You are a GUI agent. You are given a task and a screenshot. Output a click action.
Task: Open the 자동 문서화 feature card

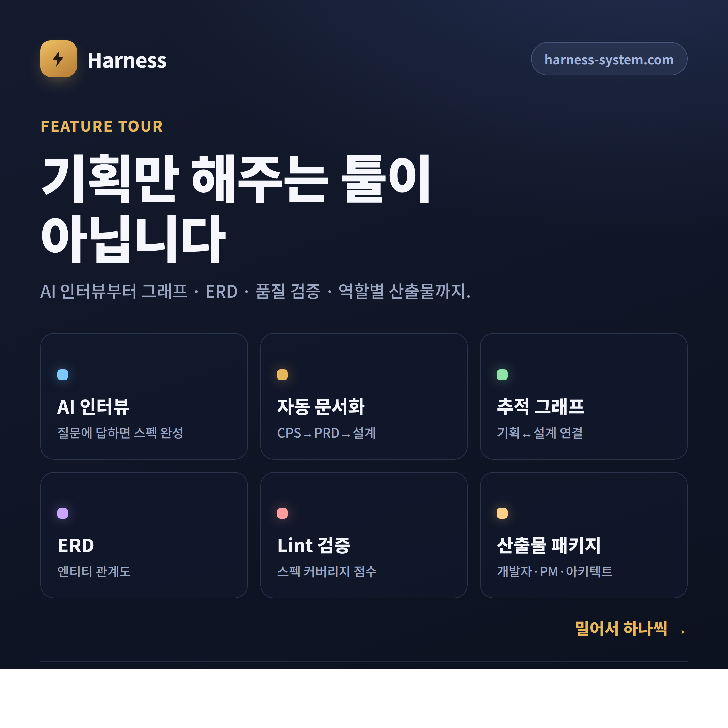[364, 396]
